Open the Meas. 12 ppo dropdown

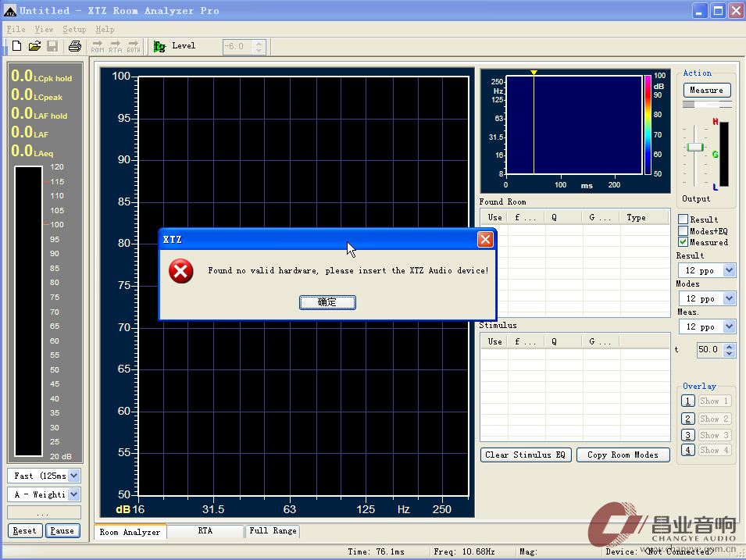coord(729,326)
